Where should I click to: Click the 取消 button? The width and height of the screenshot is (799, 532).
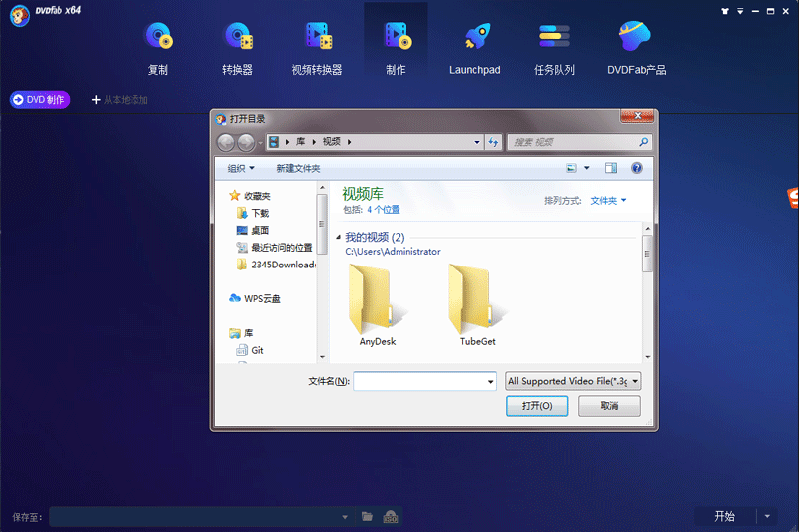click(x=608, y=406)
